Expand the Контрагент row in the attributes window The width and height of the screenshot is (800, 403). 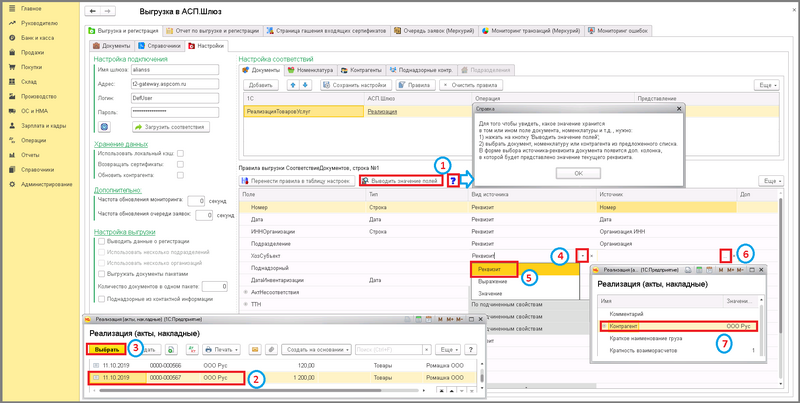click(x=605, y=325)
